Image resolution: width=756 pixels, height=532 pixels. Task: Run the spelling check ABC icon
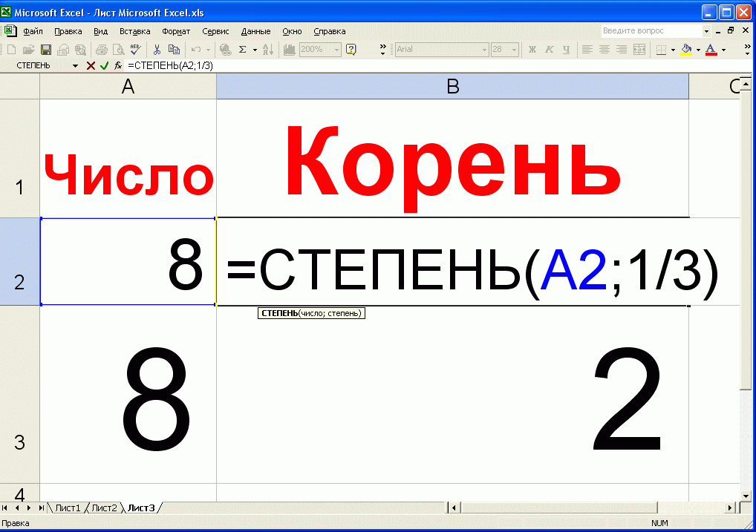(135, 49)
